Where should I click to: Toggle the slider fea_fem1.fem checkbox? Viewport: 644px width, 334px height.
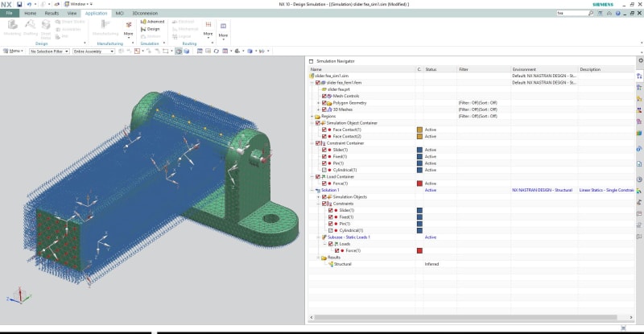tap(317, 83)
